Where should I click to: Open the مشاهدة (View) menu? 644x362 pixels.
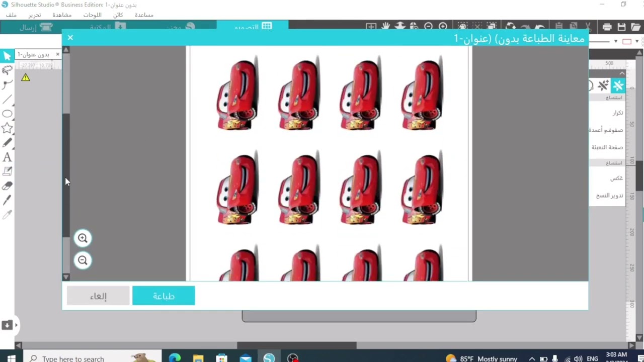(62, 15)
